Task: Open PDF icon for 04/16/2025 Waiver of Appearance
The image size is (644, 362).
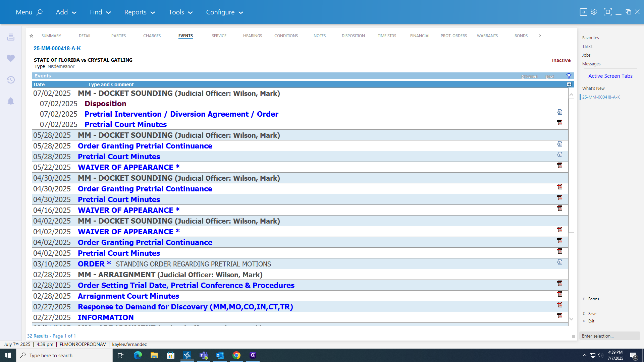Action: (559, 208)
